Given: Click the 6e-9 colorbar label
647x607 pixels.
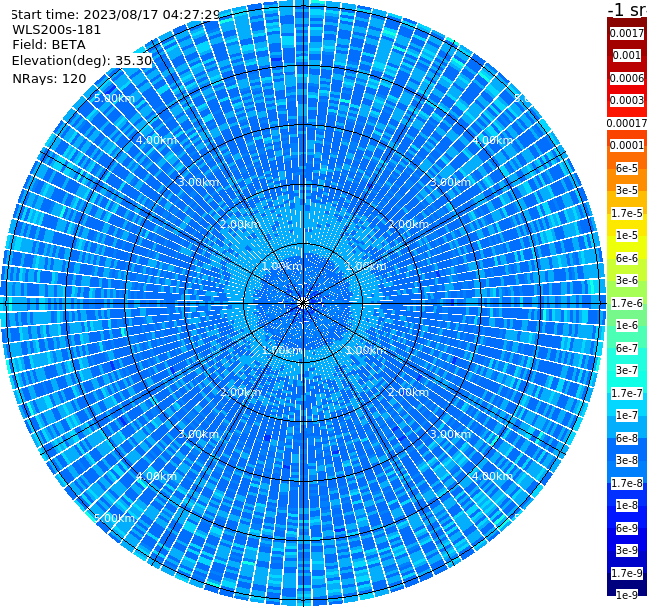Looking at the screenshot, I should coord(627,528).
